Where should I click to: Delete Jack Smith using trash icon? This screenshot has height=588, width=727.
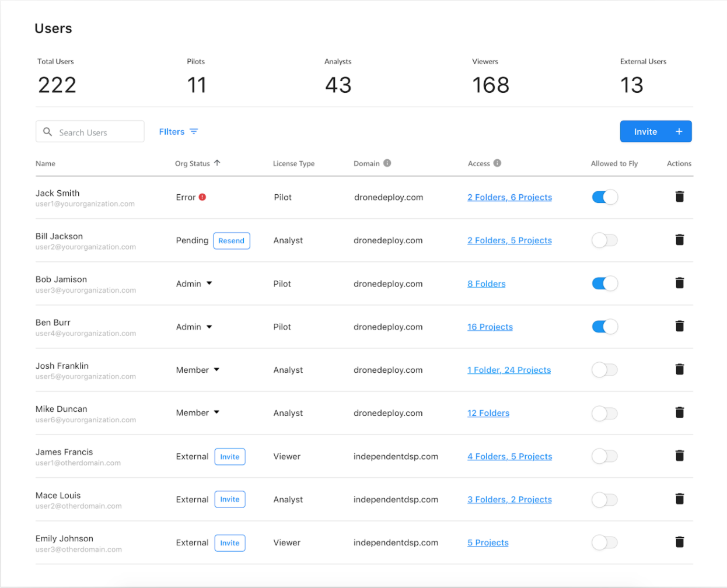(x=679, y=197)
